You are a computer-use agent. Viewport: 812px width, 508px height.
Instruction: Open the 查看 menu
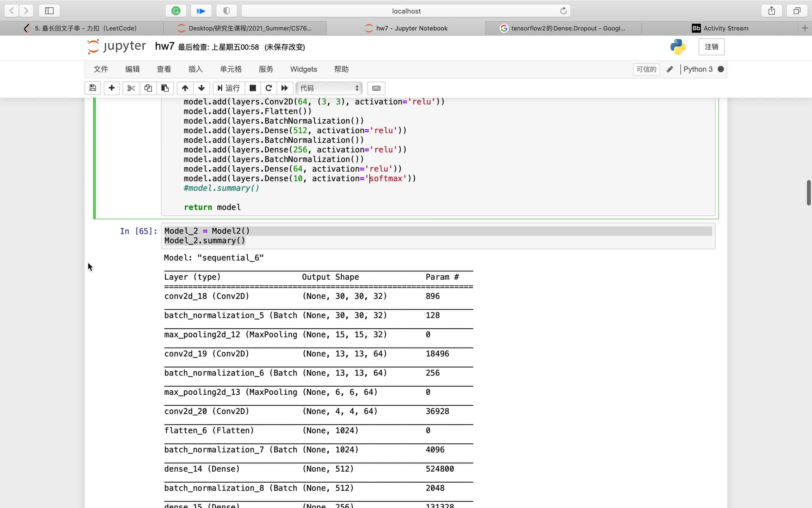click(164, 69)
